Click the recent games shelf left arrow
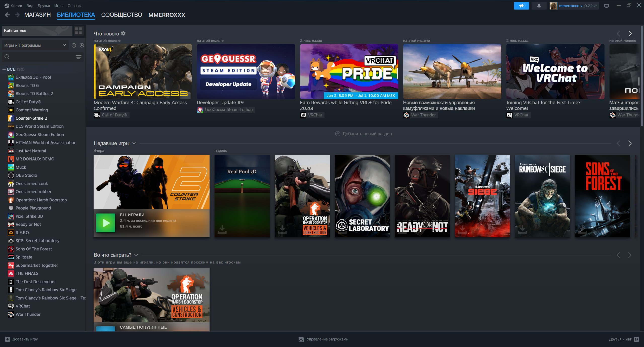This screenshot has height=347, width=644. (618, 143)
